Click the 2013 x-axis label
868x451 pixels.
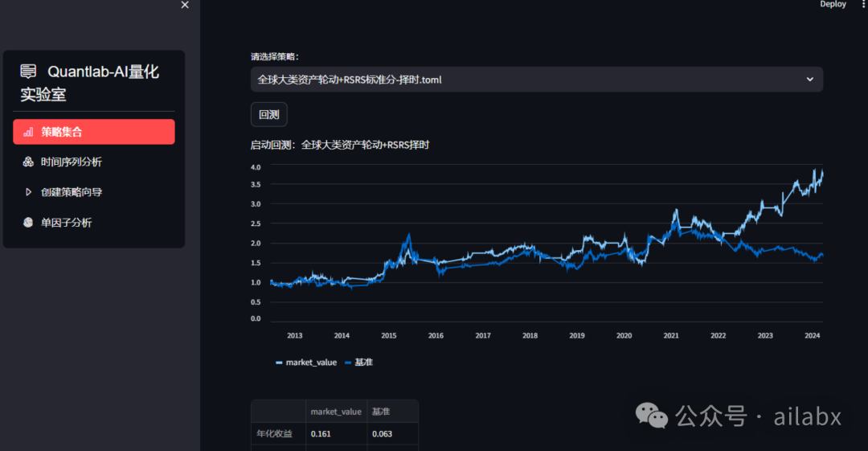(294, 336)
